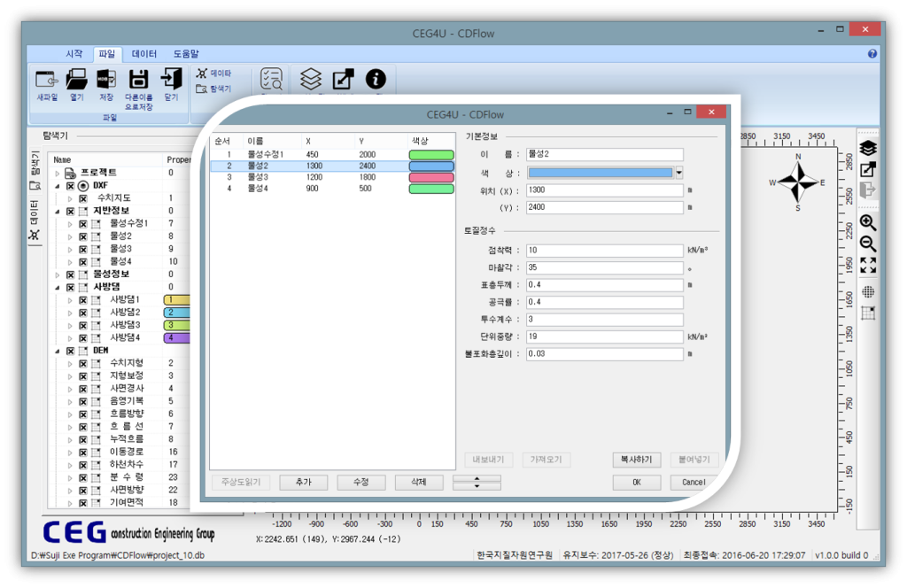This screenshot has height=588, width=907.
Task: Select the 물성4 row in the list
Action: click(x=333, y=189)
